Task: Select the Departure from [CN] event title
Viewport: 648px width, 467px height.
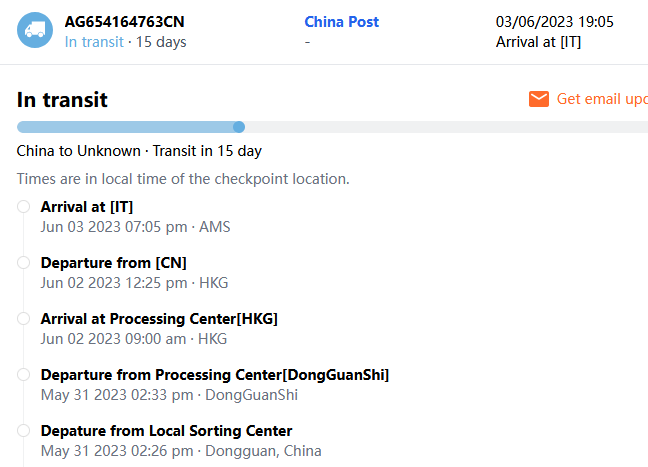Action: pyautogui.click(x=113, y=263)
